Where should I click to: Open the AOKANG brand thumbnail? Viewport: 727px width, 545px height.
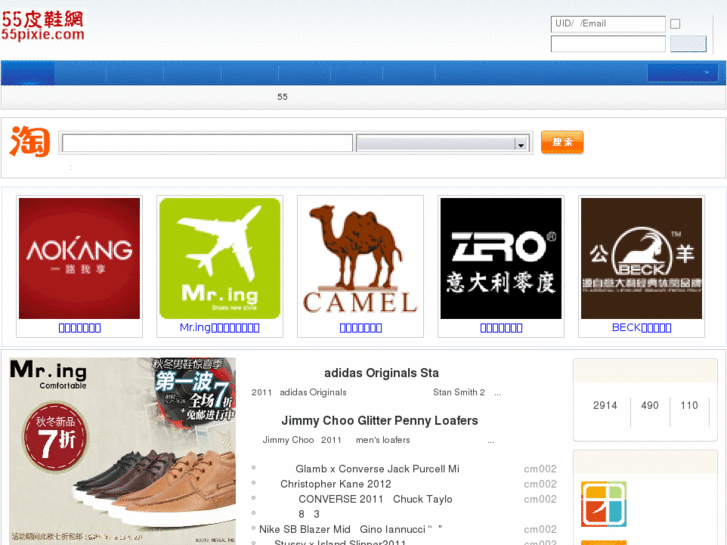click(x=79, y=258)
